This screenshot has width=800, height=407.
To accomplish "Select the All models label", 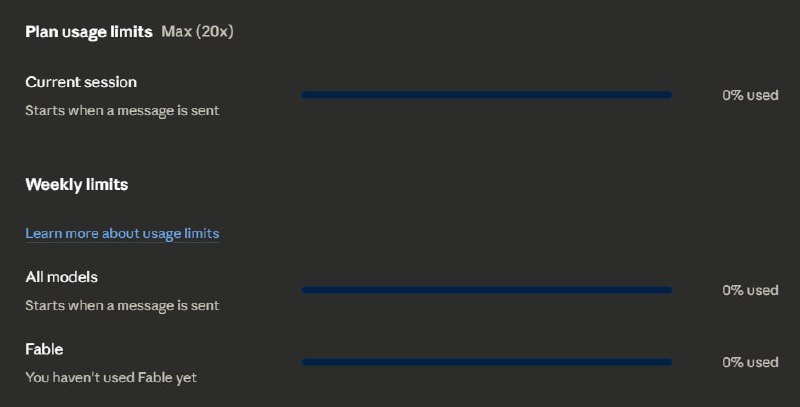I will pos(62,277).
